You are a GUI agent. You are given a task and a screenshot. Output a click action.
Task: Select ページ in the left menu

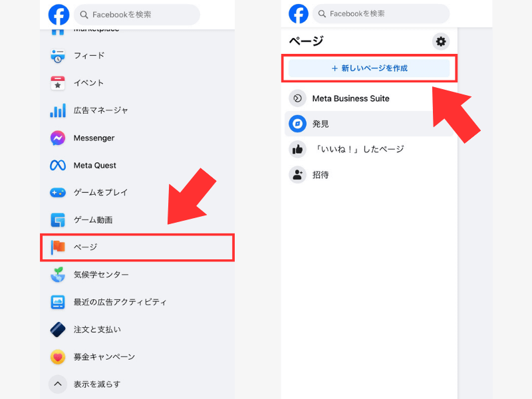[137, 247]
